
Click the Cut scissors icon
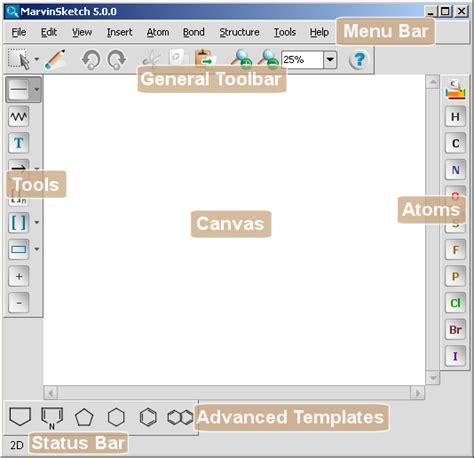point(152,59)
